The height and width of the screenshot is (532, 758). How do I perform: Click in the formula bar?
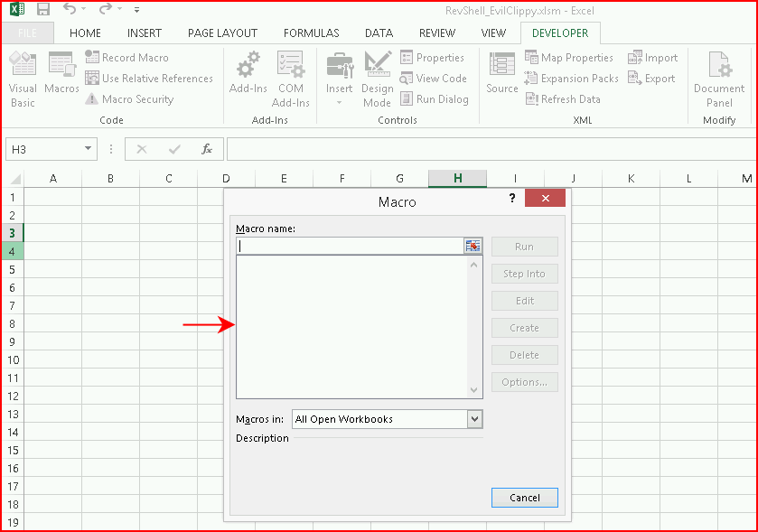491,149
